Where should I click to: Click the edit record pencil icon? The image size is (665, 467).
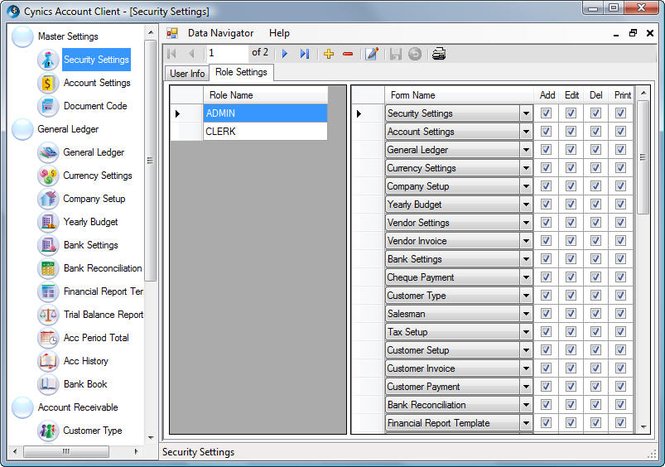point(372,54)
